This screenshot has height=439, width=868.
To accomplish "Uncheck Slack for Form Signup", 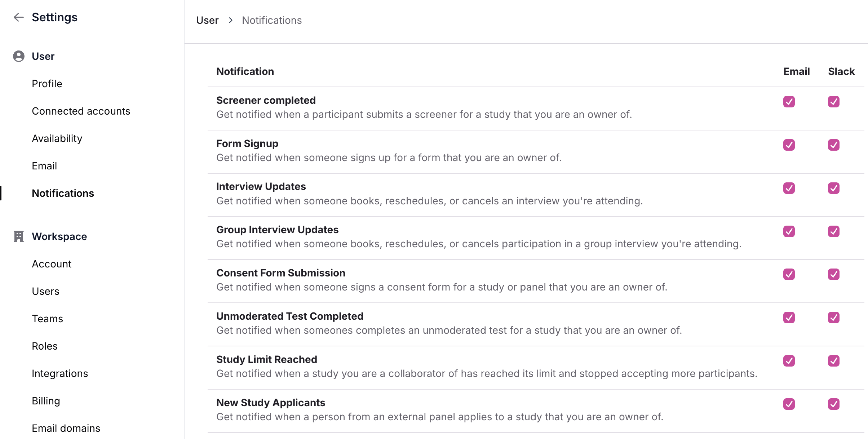I will 833,145.
